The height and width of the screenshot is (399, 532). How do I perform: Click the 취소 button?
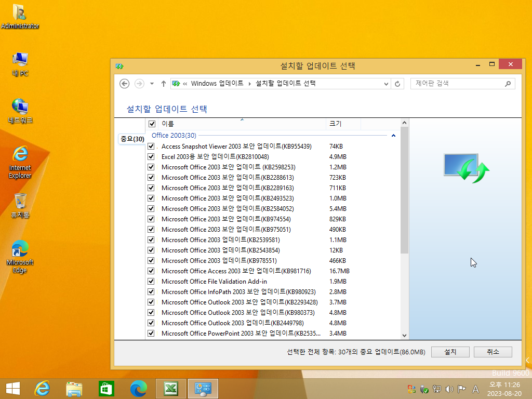pos(493,352)
